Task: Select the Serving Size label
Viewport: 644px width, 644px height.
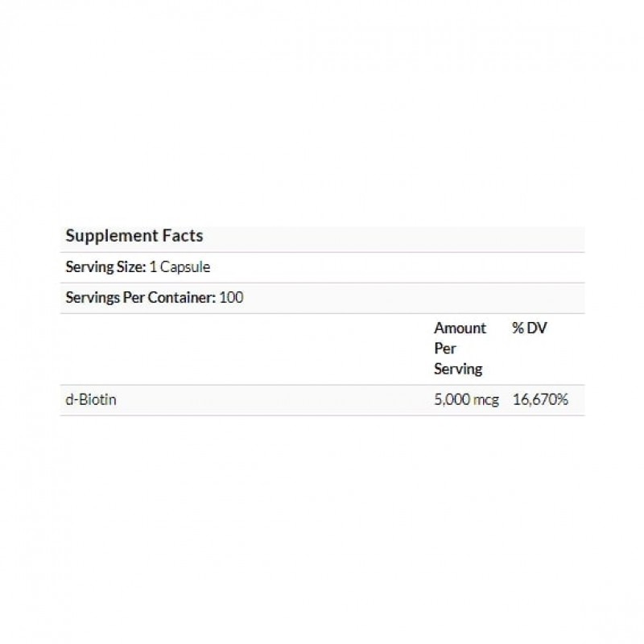Action: [x=105, y=267]
